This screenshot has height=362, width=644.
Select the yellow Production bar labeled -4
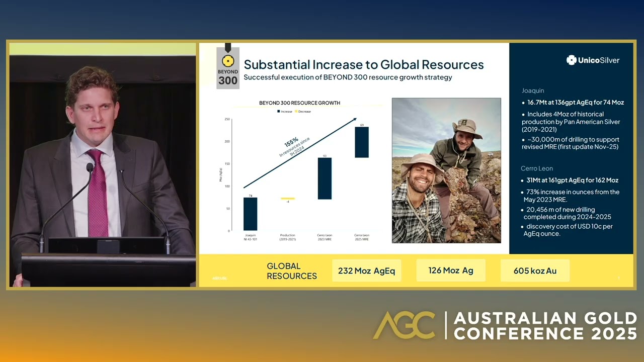click(288, 199)
